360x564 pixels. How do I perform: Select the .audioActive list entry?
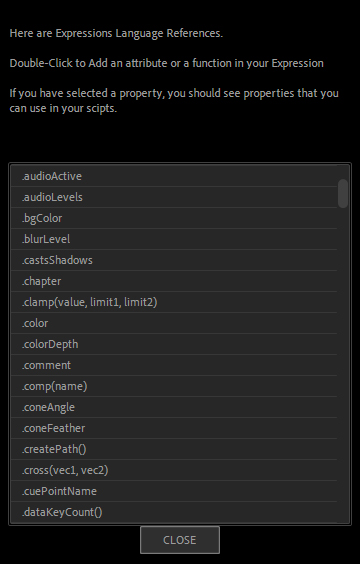point(174,176)
